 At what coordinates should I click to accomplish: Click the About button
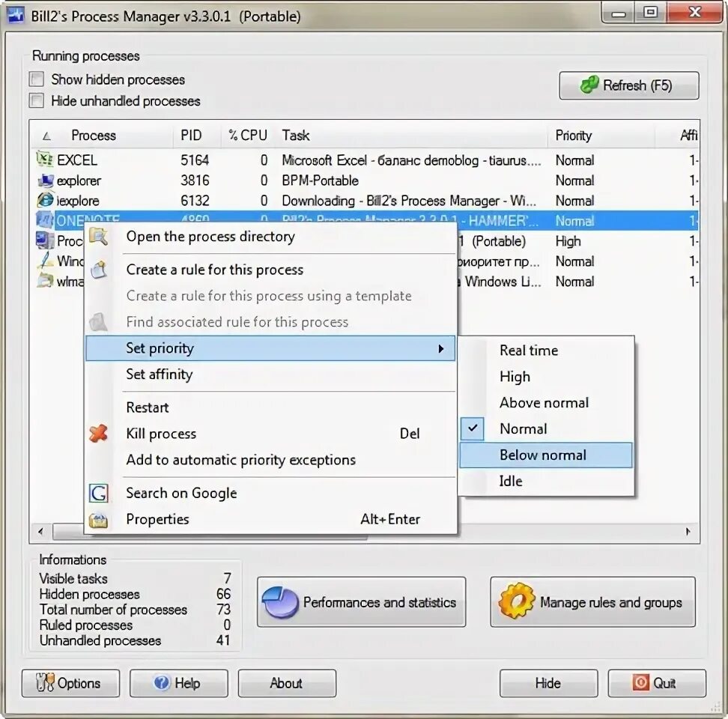(x=287, y=683)
